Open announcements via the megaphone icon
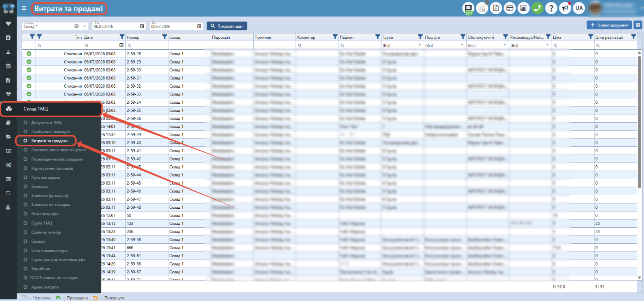This screenshot has width=644, height=301. 565,8
